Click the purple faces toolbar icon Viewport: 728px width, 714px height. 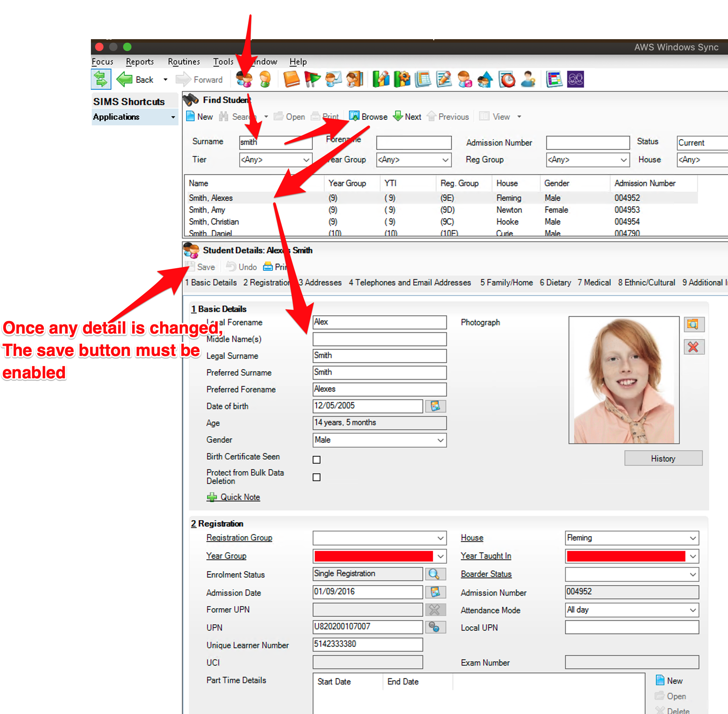[575, 79]
